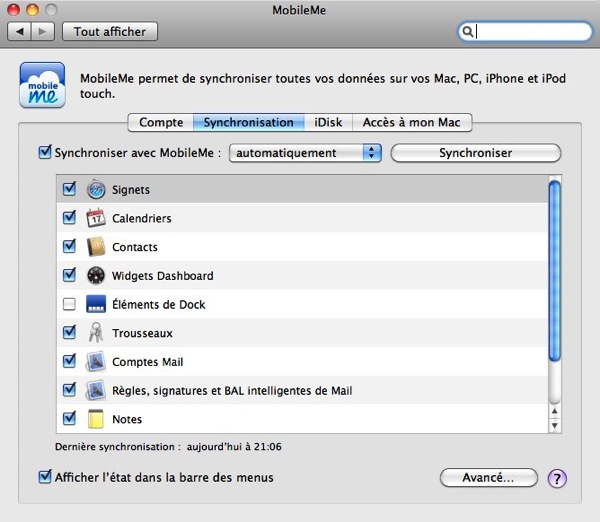Open the iDisk tab
Screen dimensions: 600x522
328,122
